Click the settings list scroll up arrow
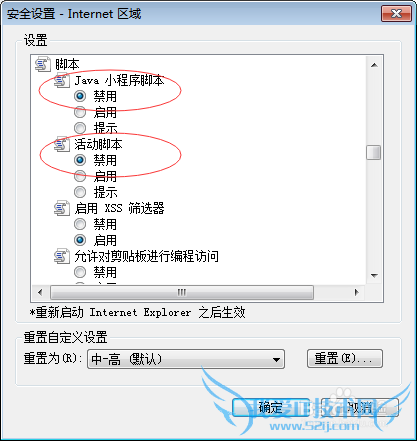Viewport: 417px width, 441px height. coord(374,65)
